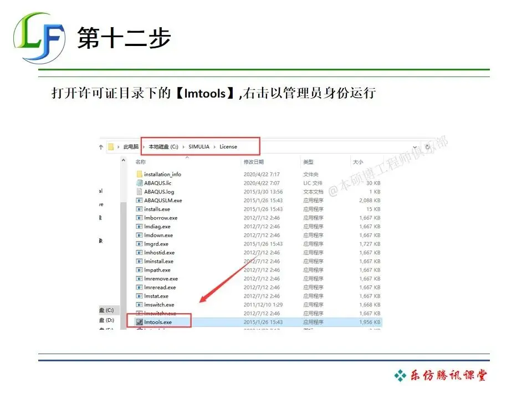This screenshot has height=399, width=532.
Task: Click the type cell 文本文档
Action: tap(313, 192)
